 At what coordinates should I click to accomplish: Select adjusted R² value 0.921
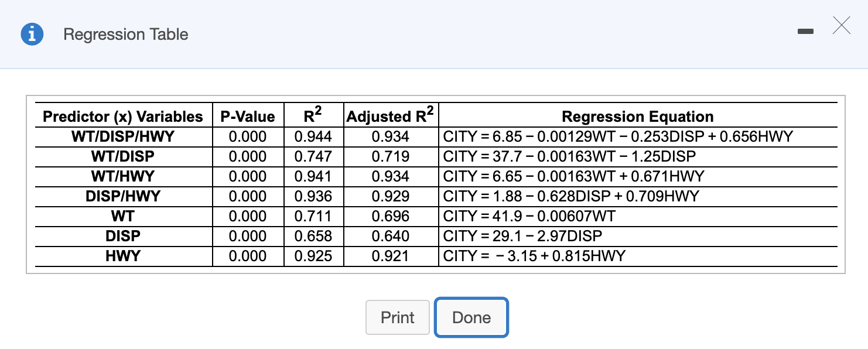point(391,256)
